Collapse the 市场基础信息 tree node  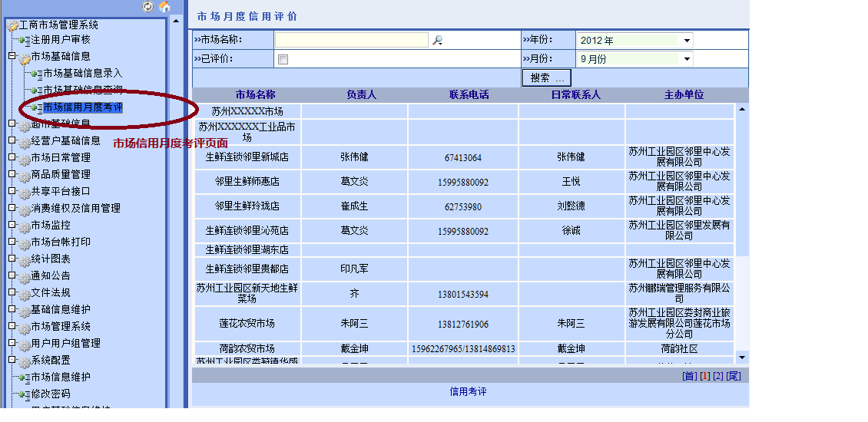coord(12,56)
